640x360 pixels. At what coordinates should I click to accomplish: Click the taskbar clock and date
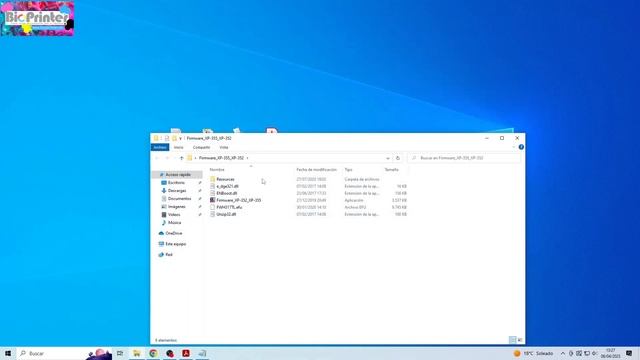611,353
